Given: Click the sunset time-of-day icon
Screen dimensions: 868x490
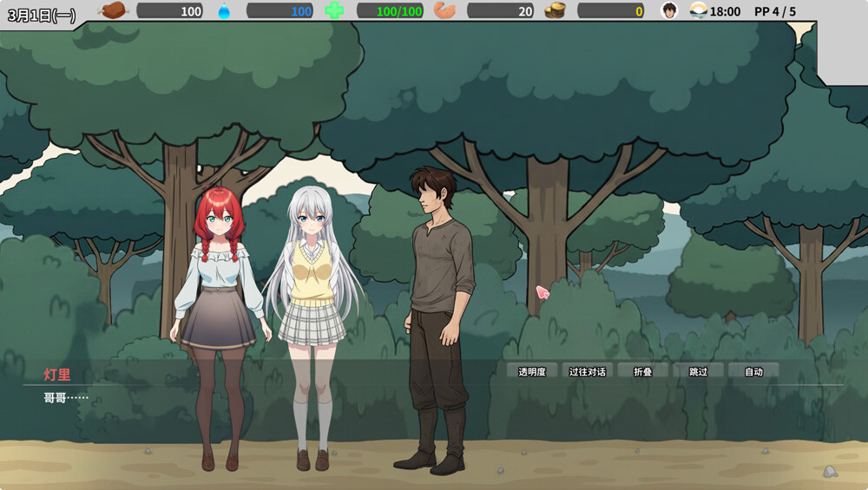Looking at the screenshot, I should [x=699, y=10].
